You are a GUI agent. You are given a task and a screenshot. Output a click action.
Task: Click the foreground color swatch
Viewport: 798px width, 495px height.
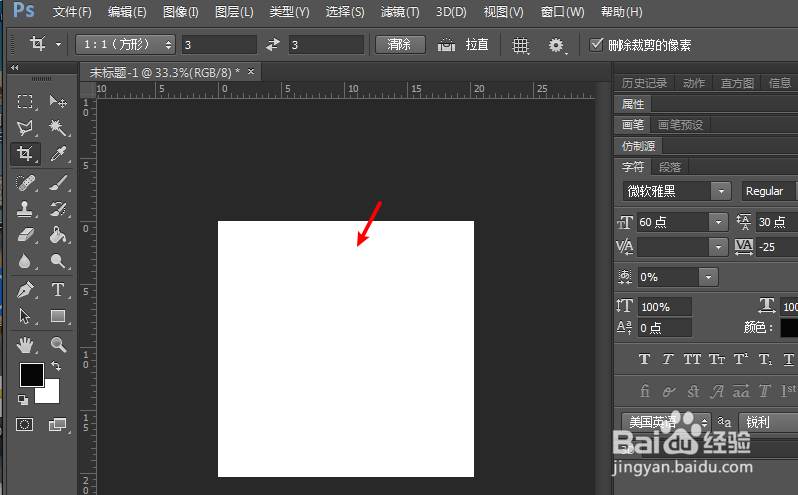(x=32, y=375)
